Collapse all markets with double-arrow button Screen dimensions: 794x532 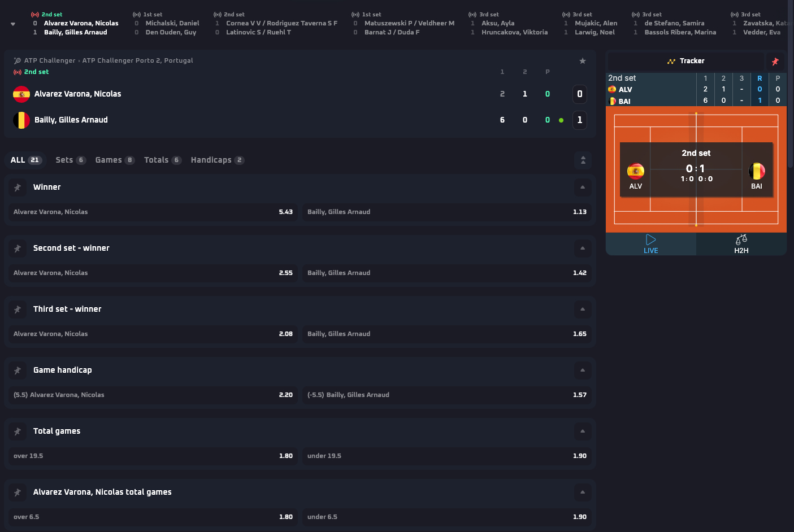(x=583, y=160)
